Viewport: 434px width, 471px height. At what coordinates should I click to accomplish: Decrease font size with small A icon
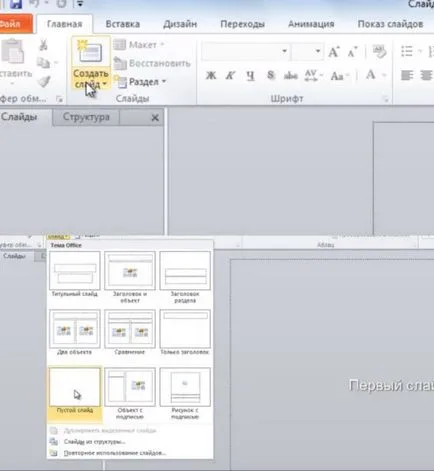(x=353, y=52)
